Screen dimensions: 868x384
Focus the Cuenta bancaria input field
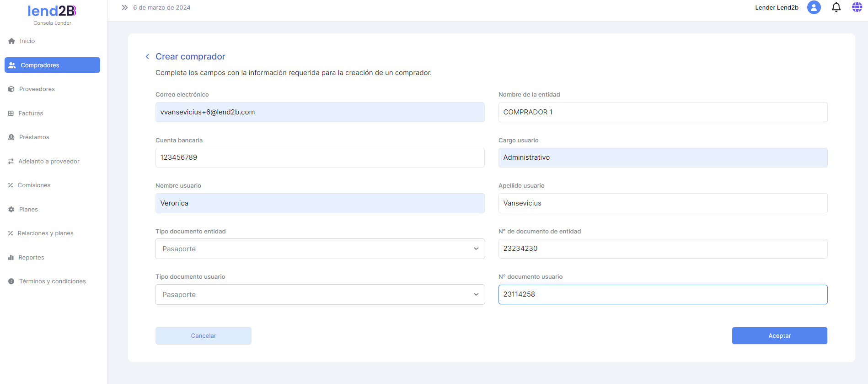coord(320,157)
